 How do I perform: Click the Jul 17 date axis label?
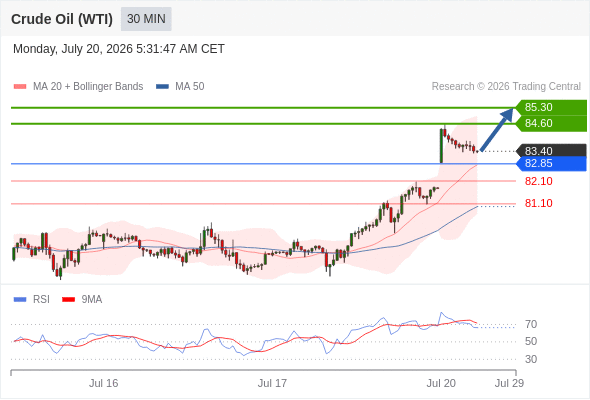pyautogui.click(x=272, y=383)
